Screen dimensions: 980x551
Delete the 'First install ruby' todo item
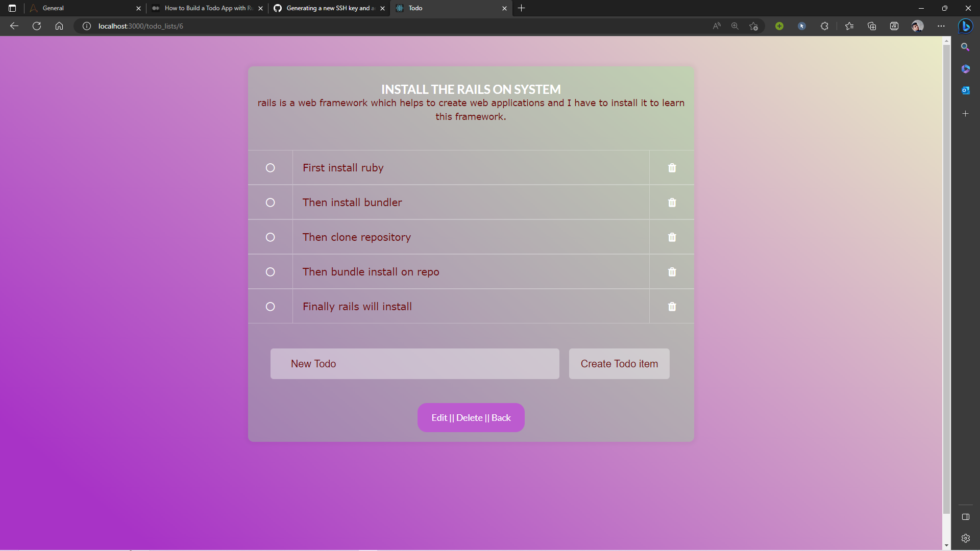pos(672,168)
